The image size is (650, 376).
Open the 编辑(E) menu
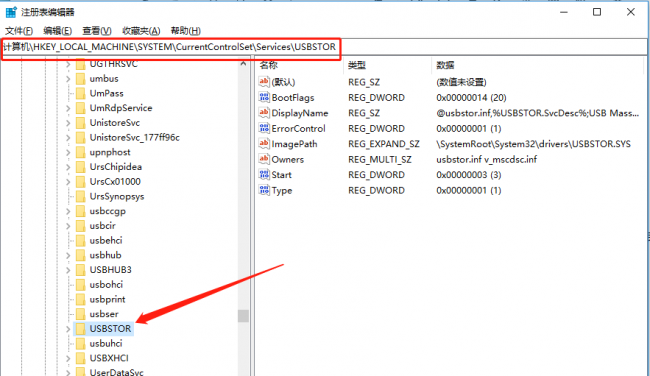pos(58,31)
